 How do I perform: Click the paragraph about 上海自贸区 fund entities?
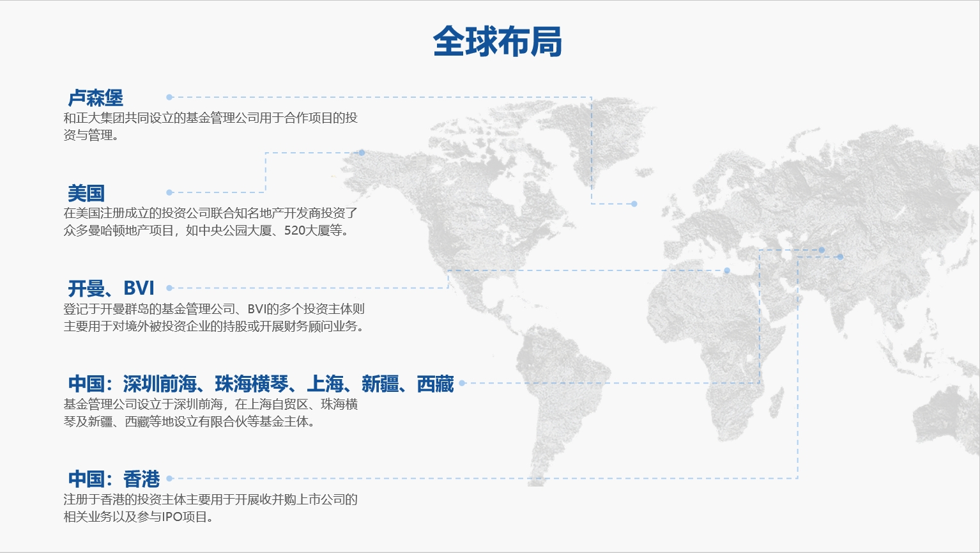coord(210,413)
